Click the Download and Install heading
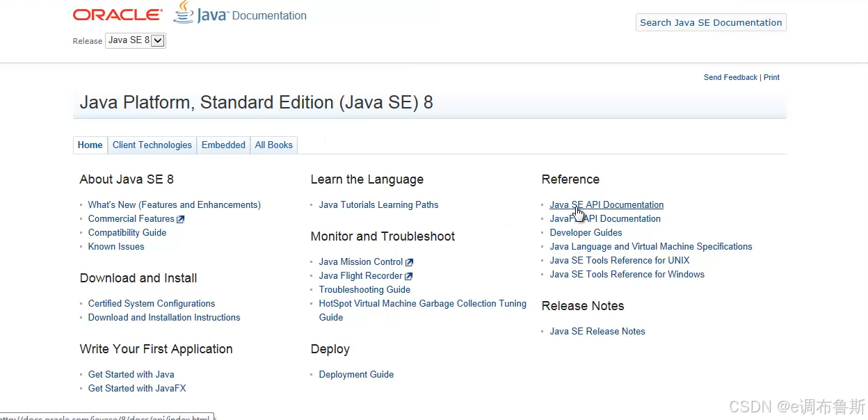The height and width of the screenshot is (420, 868). tap(138, 278)
